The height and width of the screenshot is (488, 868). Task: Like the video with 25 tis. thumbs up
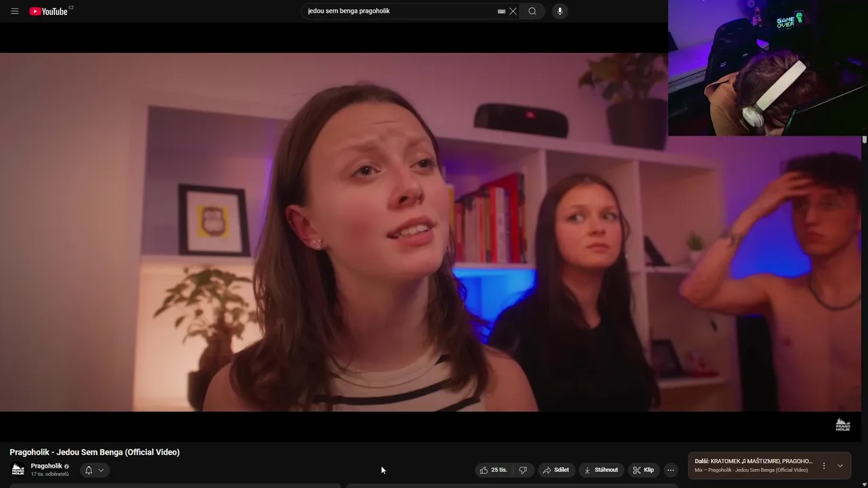pyautogui.click(x=494, y=470)
